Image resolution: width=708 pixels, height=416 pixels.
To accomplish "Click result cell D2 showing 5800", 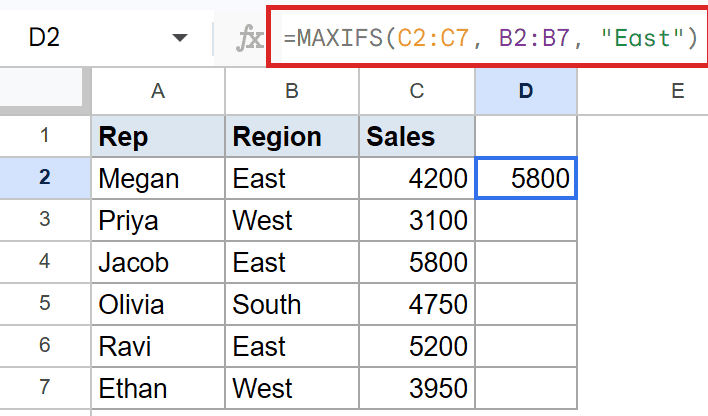I will [x=526, y=178].
